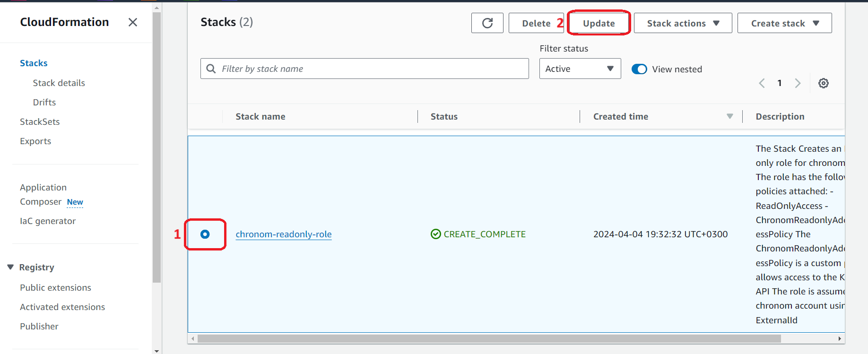Click scrollbar right arrow of table
Viewport: 868px width, 354px height.
click(x=840, y=338)
